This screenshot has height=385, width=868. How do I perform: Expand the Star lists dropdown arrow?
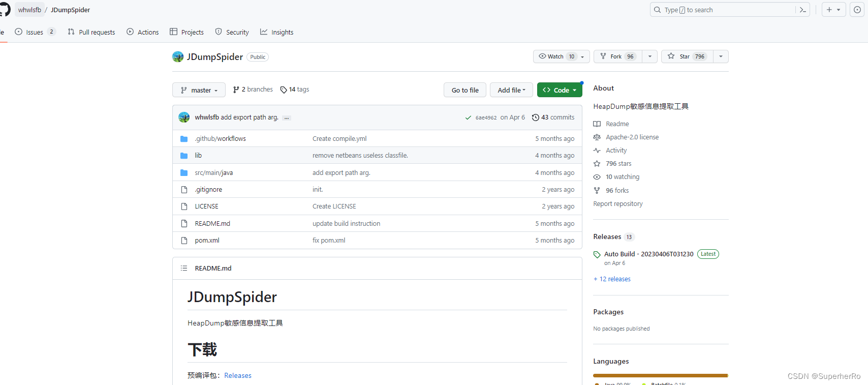721,56
